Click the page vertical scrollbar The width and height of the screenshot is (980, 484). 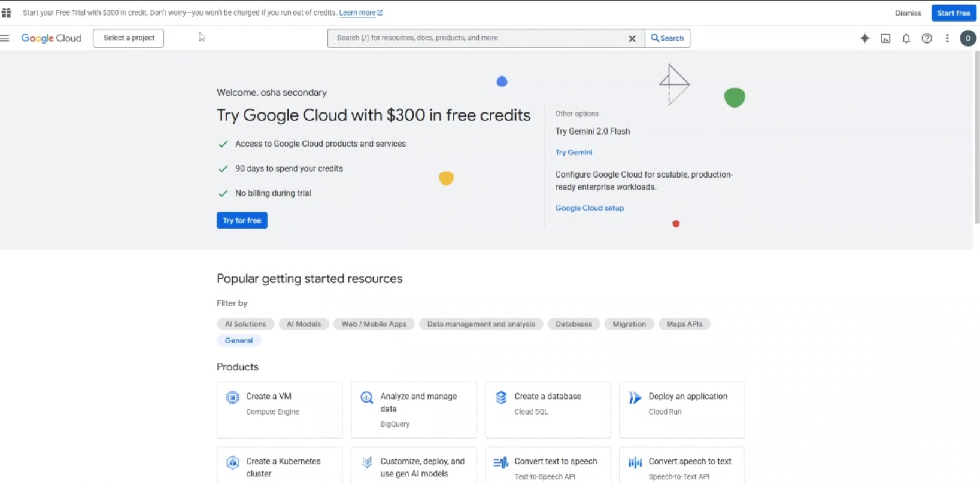click(x=976, y=138)
